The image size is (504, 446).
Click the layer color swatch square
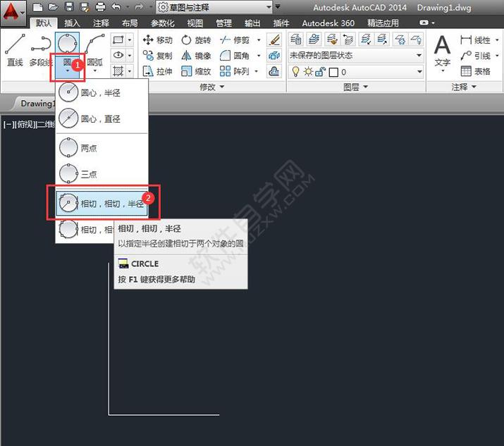coord(333,73)
